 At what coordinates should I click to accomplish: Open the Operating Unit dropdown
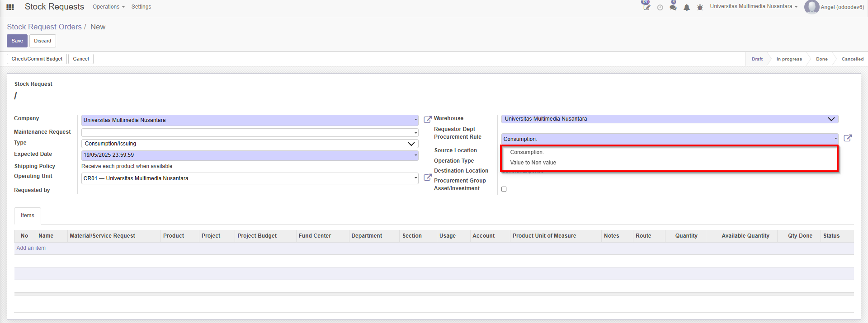tap(250, 178)
